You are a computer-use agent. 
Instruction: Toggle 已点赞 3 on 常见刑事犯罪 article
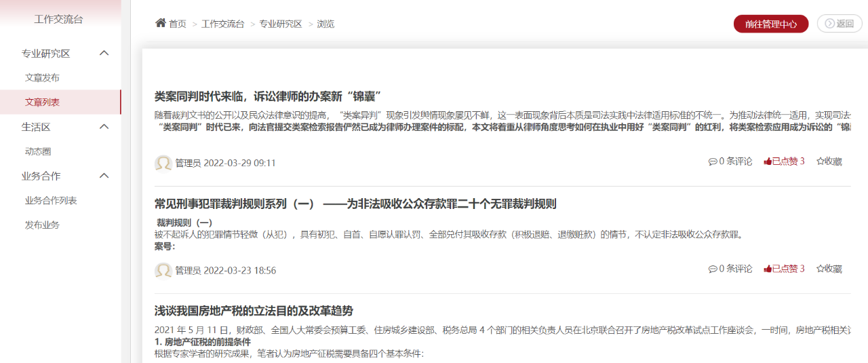click(x=784, y=269)
